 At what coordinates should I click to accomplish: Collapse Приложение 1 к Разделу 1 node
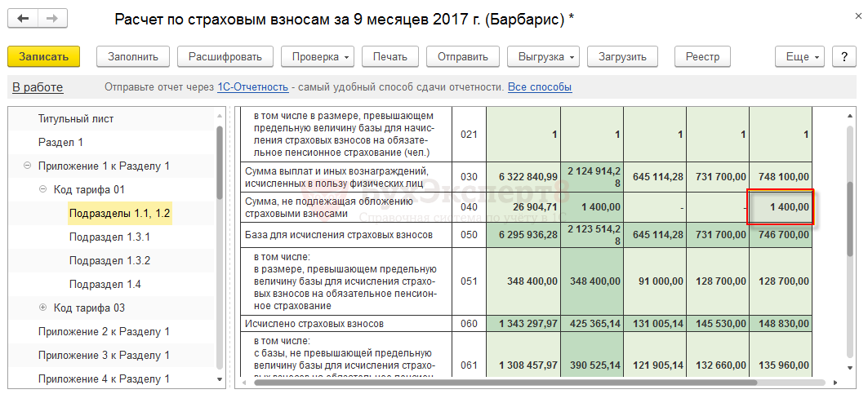point(27,166)
